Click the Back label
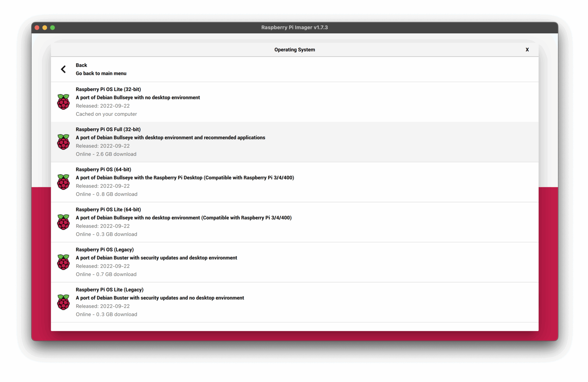Viewport: 588px width, 382px height. coord(81,65)
